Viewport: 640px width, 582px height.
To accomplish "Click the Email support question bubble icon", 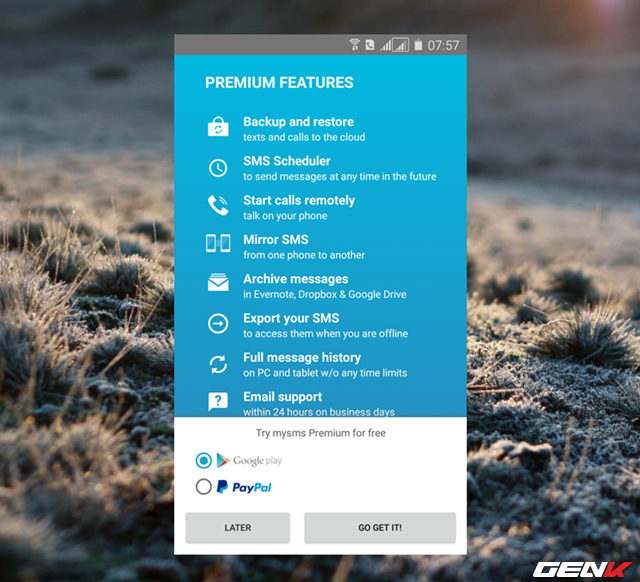I will click(218, 402).
